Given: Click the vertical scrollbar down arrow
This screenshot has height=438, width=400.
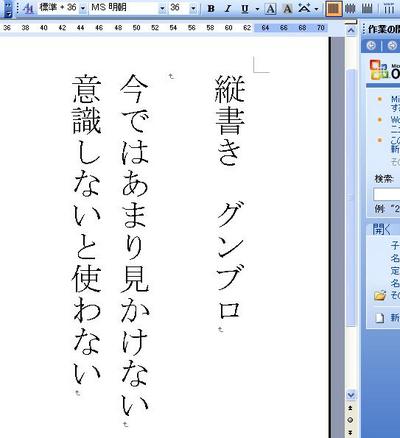Looking at the screenshot, I should click(351, 395).
